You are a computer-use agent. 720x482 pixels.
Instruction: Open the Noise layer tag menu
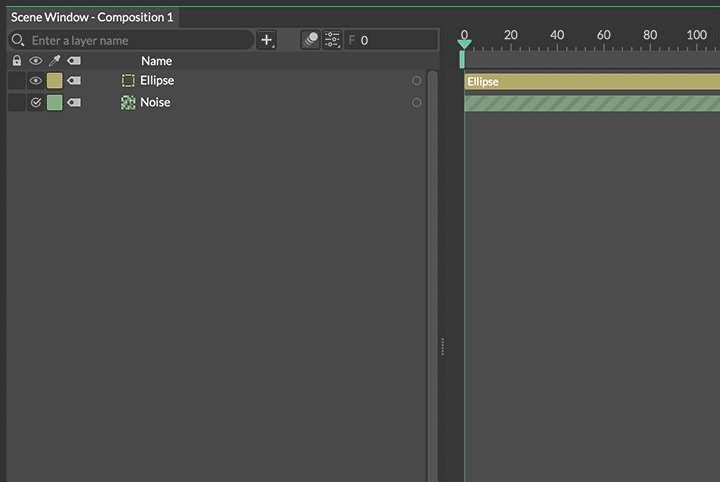pos(74,102)
